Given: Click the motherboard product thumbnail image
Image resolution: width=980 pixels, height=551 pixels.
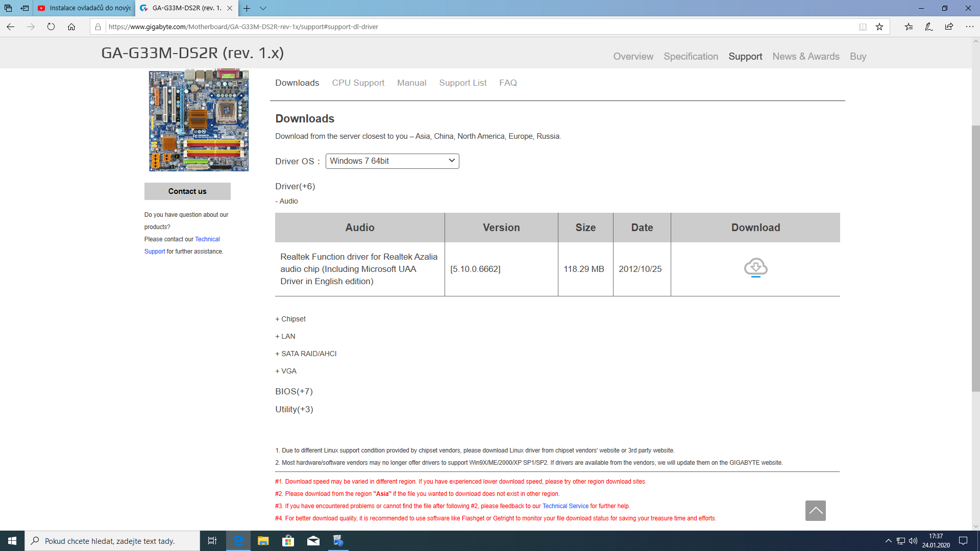Looking at the screenshot, I should click(x=199, y=121).
